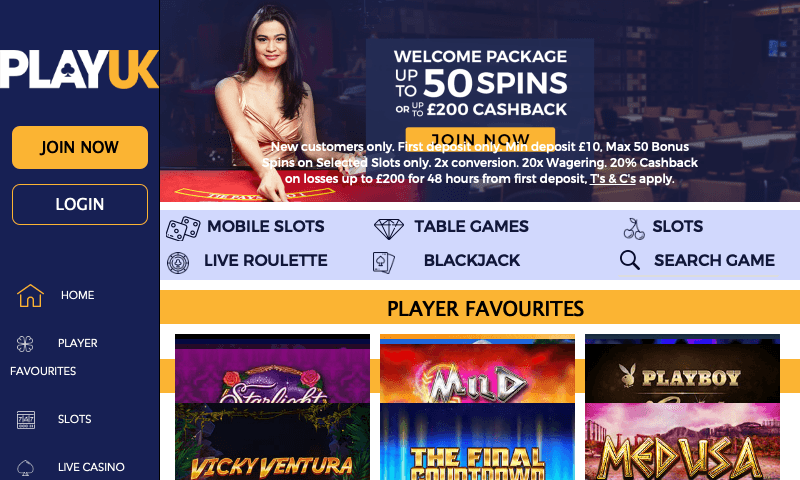Click the roulette chip icon
Screen dimensions: 800x480
(x=178, y=263)
